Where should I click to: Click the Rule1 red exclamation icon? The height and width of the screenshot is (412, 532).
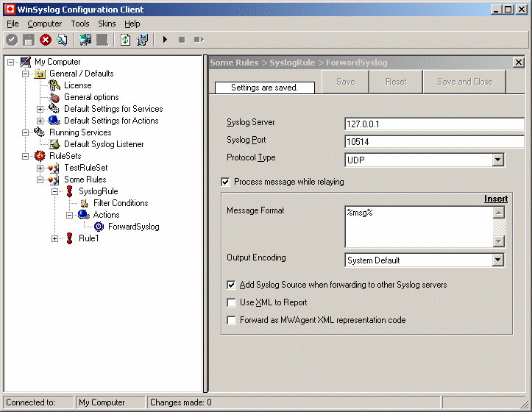click(x=70, y=238)
